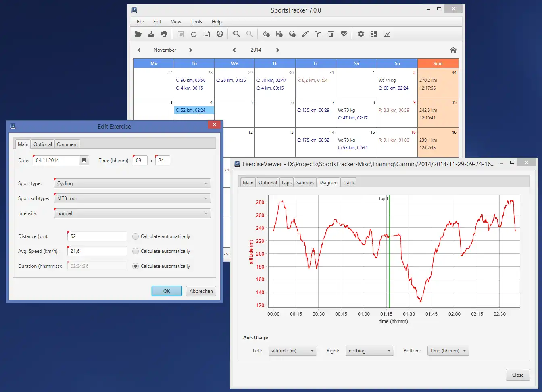Click the home icon to show current month
Viewport: 542px width, 392px height.
point(453,50)
